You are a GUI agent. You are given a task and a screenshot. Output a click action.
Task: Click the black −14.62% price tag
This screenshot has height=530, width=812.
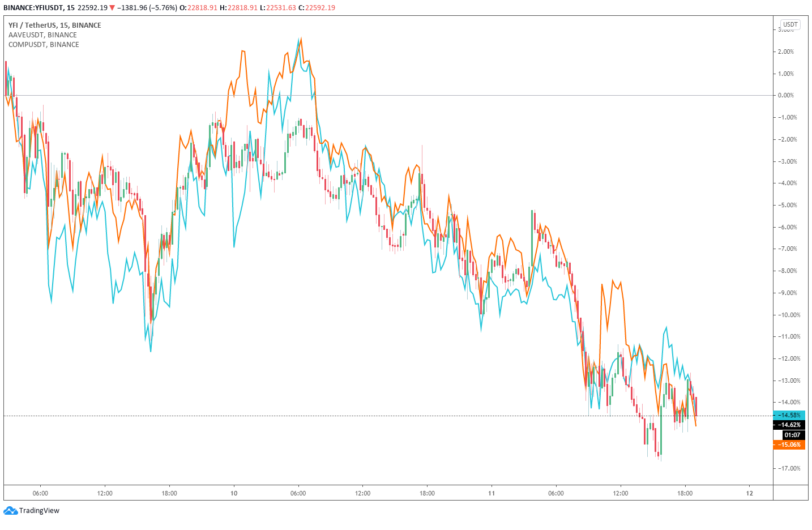click(x=789, y=425)
